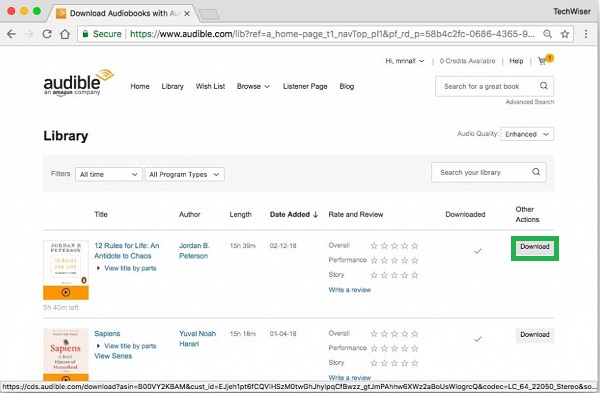This screenshot has width=600, height=393.
Task: Rate Sapiens Story four stars
Action: [404, 363]
